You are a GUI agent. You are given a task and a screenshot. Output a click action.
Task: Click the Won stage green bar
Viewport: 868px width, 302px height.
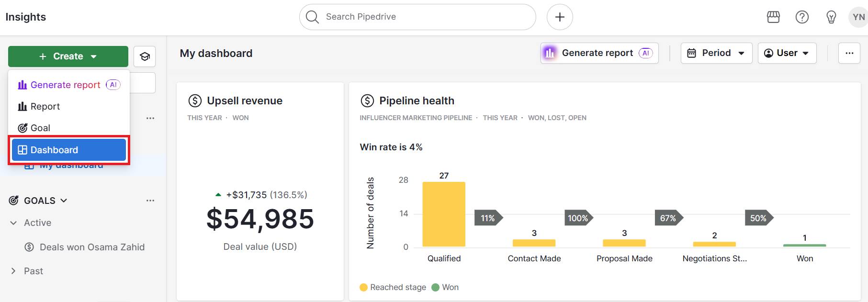[x=804, y=246]
